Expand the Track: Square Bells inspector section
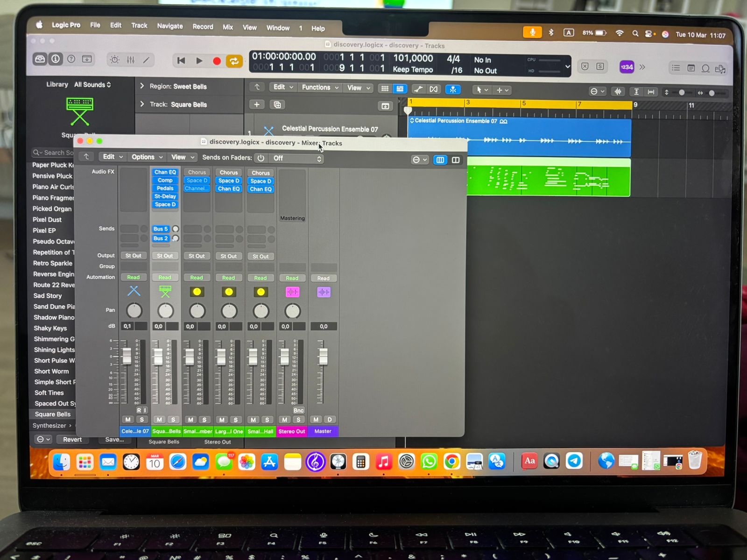The width and height of the screenshot is (747, 560). click(142, 104)
